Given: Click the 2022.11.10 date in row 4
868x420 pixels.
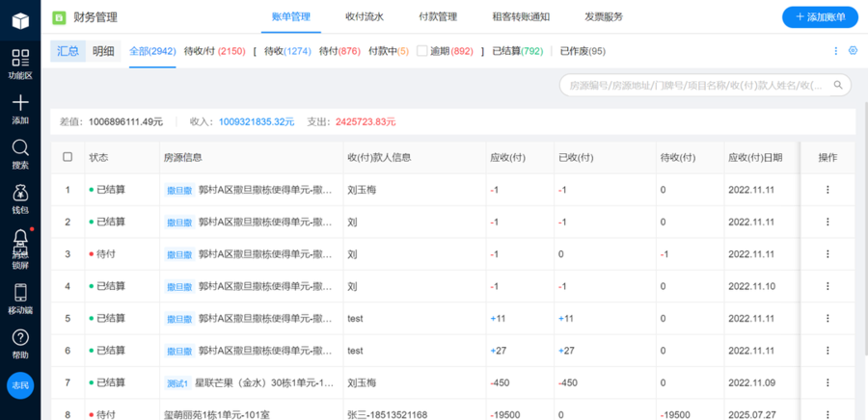Looking at the screenshot, I should click(x=751, y=286).
